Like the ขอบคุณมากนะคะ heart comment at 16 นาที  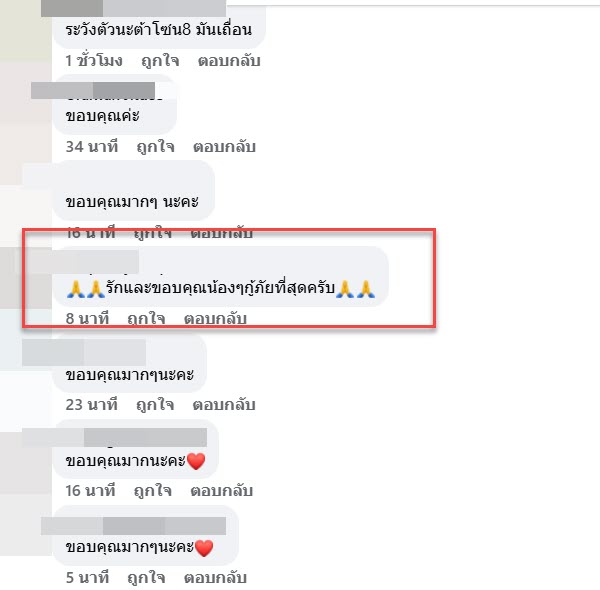click(153, 491)
